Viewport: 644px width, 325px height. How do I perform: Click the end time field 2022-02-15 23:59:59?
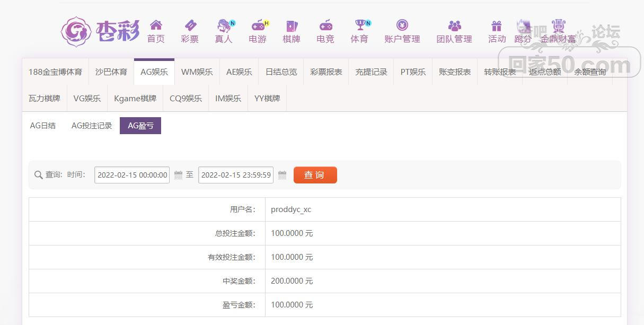[x=236, y=175]
